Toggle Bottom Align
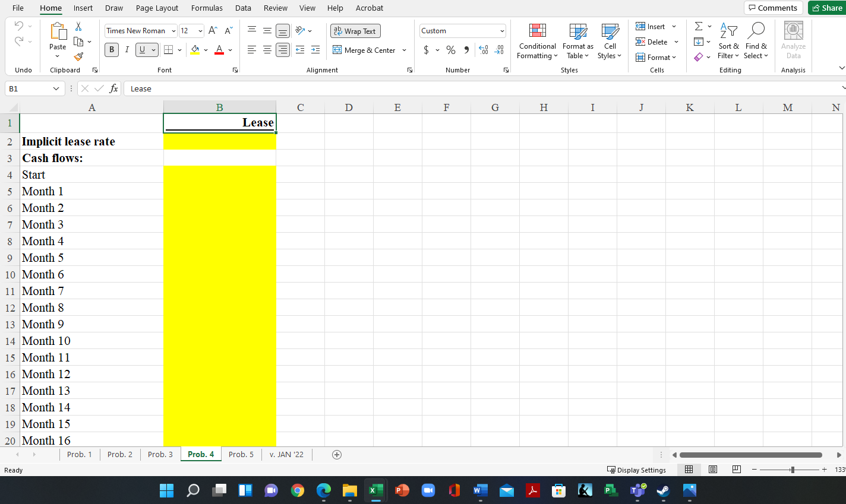The width and height of the screenshot is (846, 504). click(283, 31)
